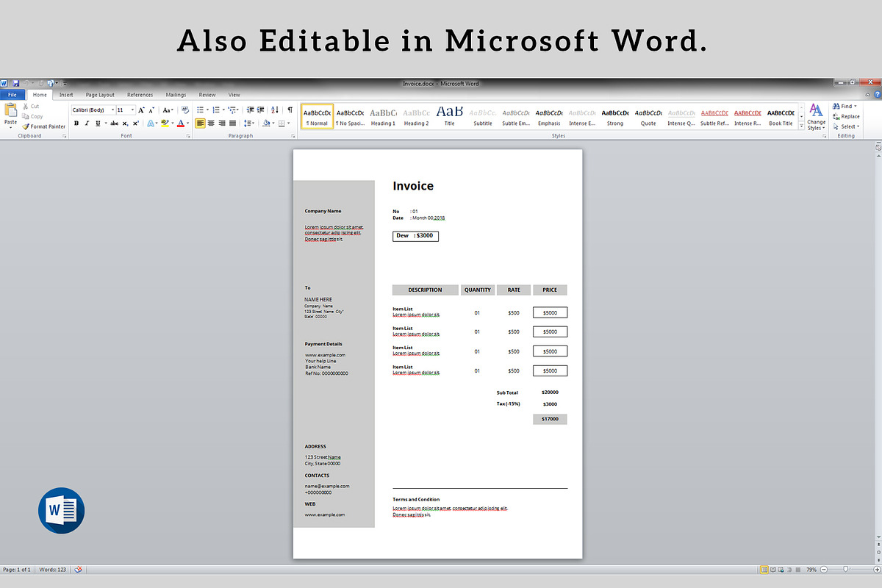Switch to the Insert tab
882x588 pixels.
(x=66, y=95)
